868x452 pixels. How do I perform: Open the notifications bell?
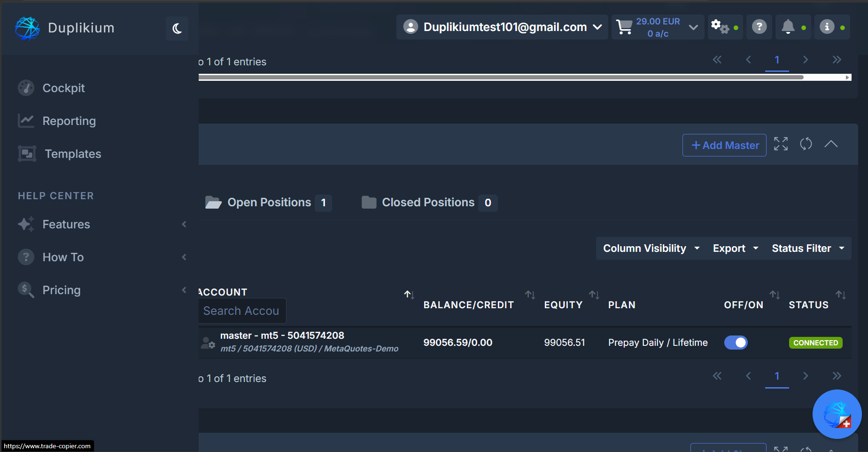[x=788, y=27]
